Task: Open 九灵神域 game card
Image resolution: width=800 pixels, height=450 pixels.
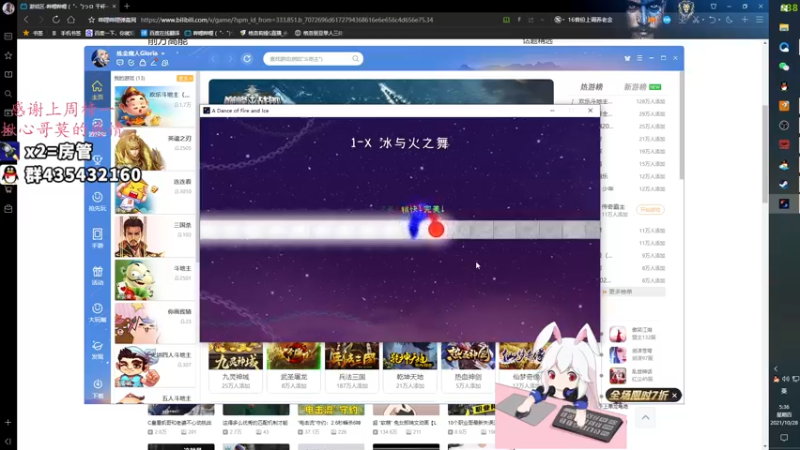Action: 235,366
